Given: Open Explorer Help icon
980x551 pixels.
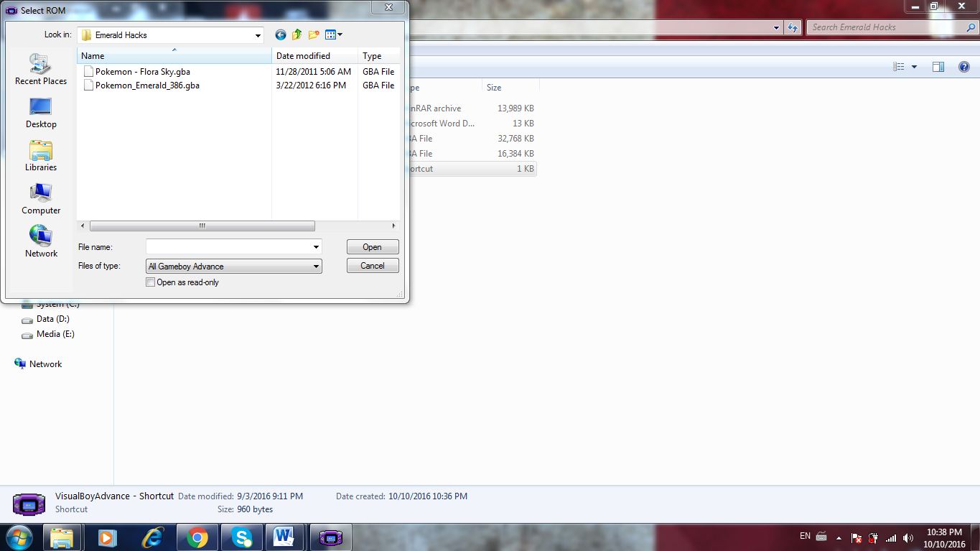Looking at the screenshot, I should click(964, 67).
